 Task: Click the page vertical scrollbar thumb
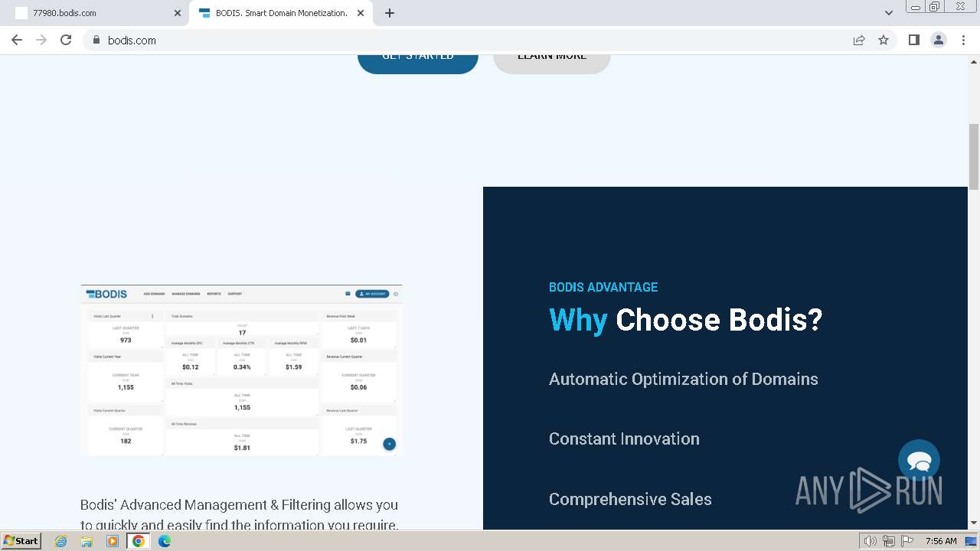click(x=974, y=156)
